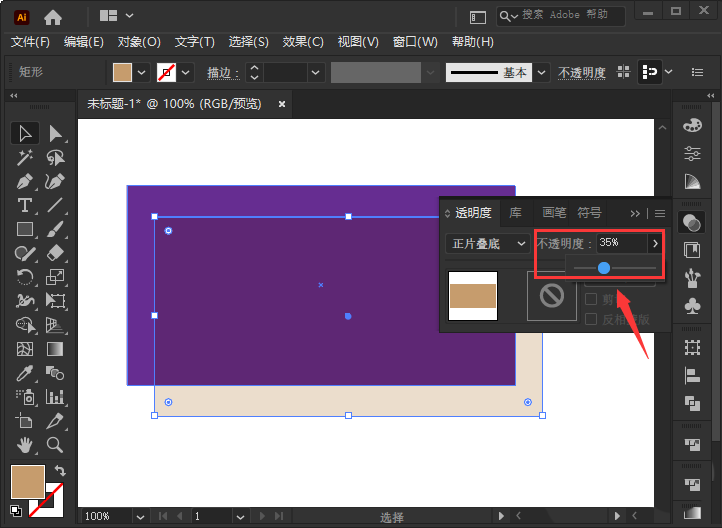Open the 文件(F) menu
Viewport: 722px width, 528px height.
pyautogui.click(x=30, y=42)
